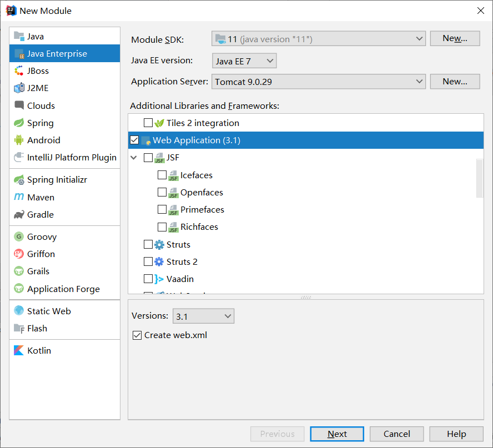Select the Kotlin K icon
Viewport: 493px width, 448px height.
click(x=19, y=350)
